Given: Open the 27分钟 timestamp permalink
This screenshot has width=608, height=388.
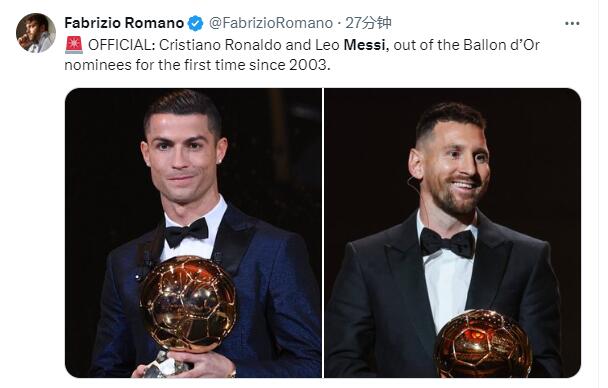Looking at the screenshot, I should 368,23.
